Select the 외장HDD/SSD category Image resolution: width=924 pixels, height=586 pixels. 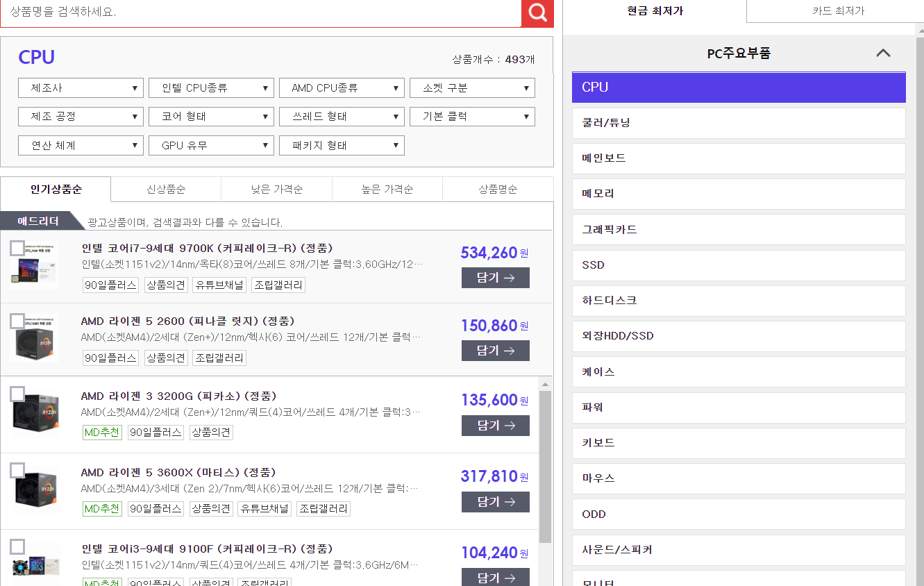point(739,336)
